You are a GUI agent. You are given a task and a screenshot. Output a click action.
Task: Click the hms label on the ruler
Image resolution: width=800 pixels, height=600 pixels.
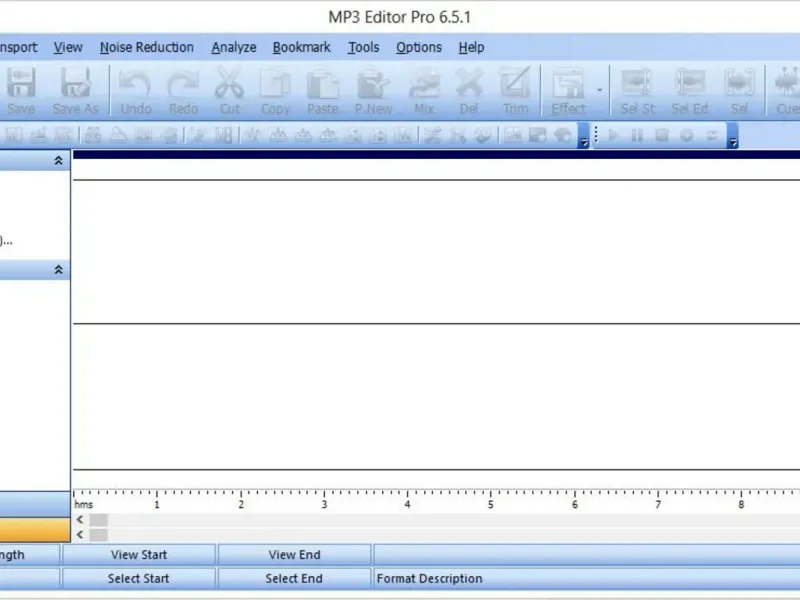[84, 505]
